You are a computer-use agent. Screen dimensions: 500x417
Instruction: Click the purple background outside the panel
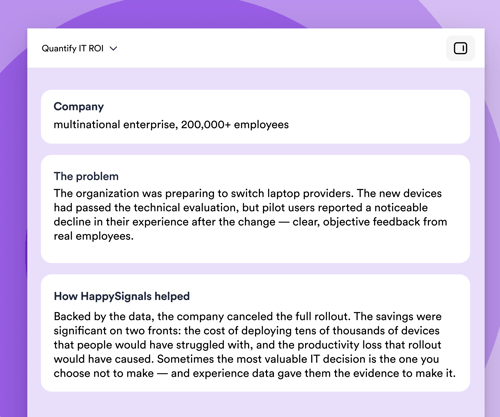pos(13,200)
